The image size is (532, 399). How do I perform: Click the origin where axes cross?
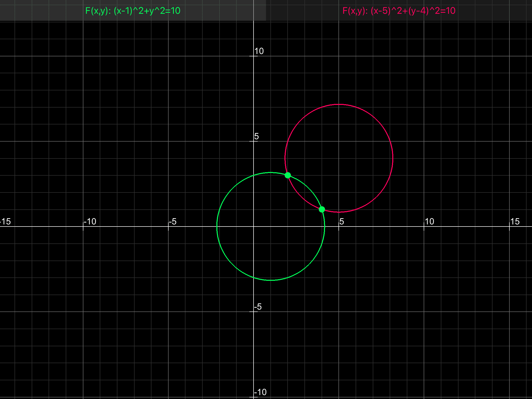click(254, 227)
